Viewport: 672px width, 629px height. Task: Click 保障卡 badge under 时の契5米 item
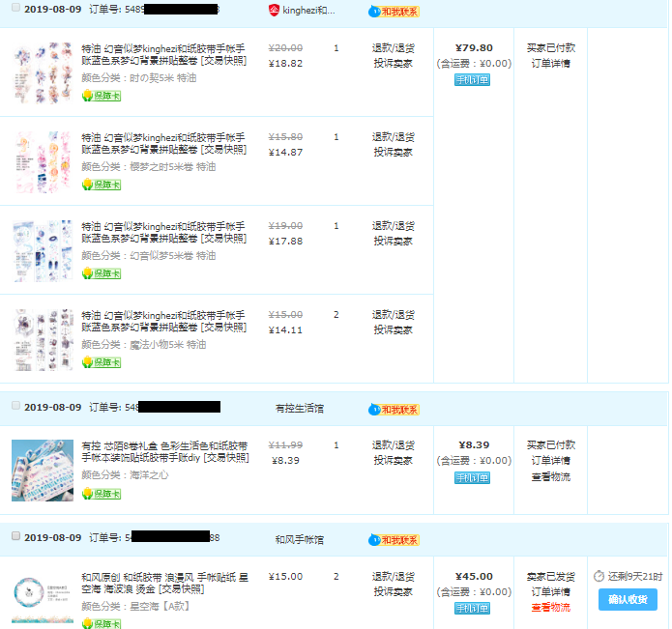point(102,96)
